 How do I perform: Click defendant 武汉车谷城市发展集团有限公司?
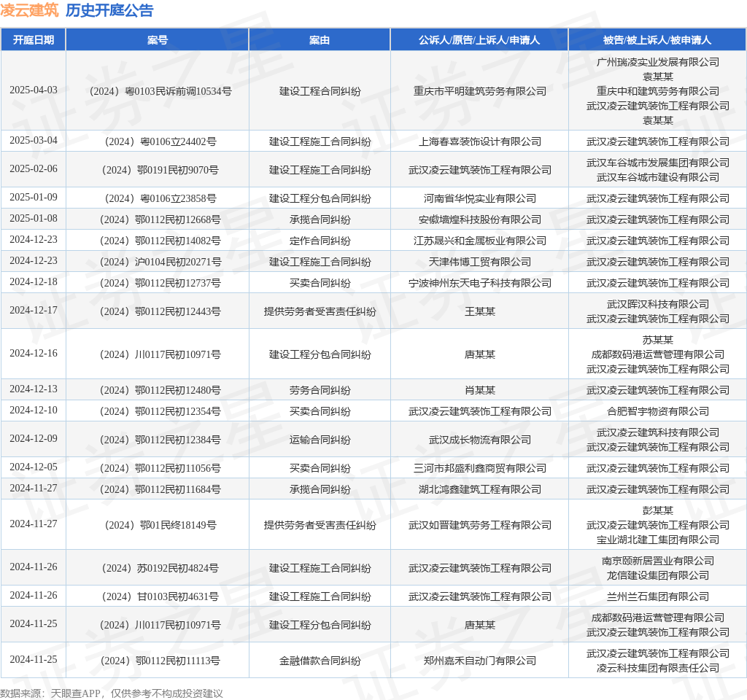[658, 163]
